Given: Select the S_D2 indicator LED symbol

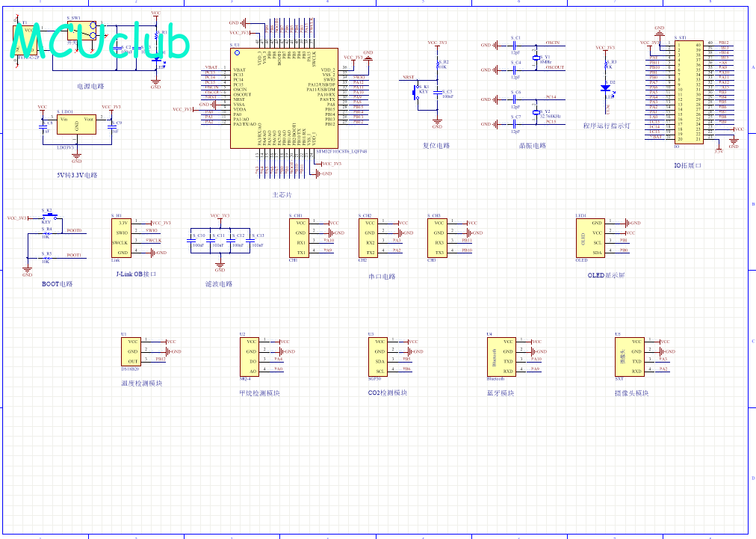Looking at the screenshot, I should [606, 88].
